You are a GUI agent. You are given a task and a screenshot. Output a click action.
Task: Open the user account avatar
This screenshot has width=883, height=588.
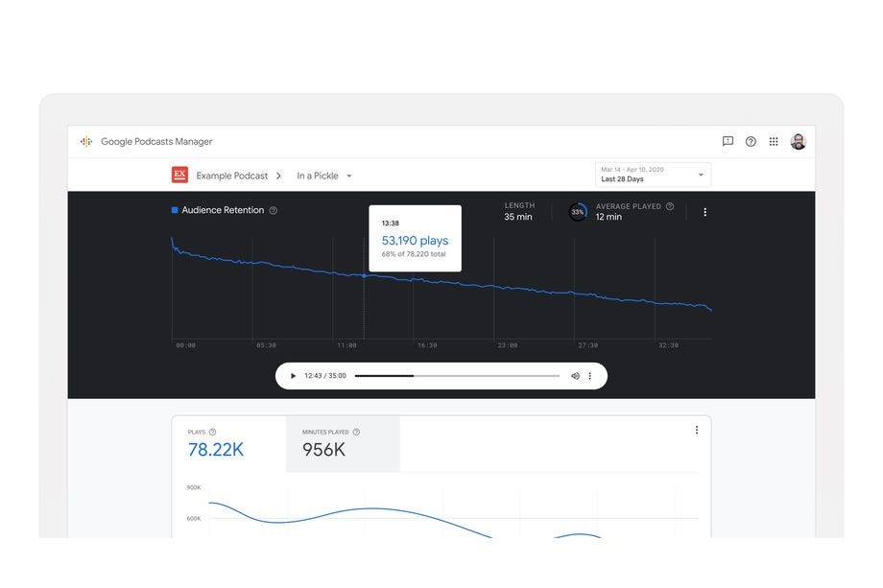pos(798,141)
